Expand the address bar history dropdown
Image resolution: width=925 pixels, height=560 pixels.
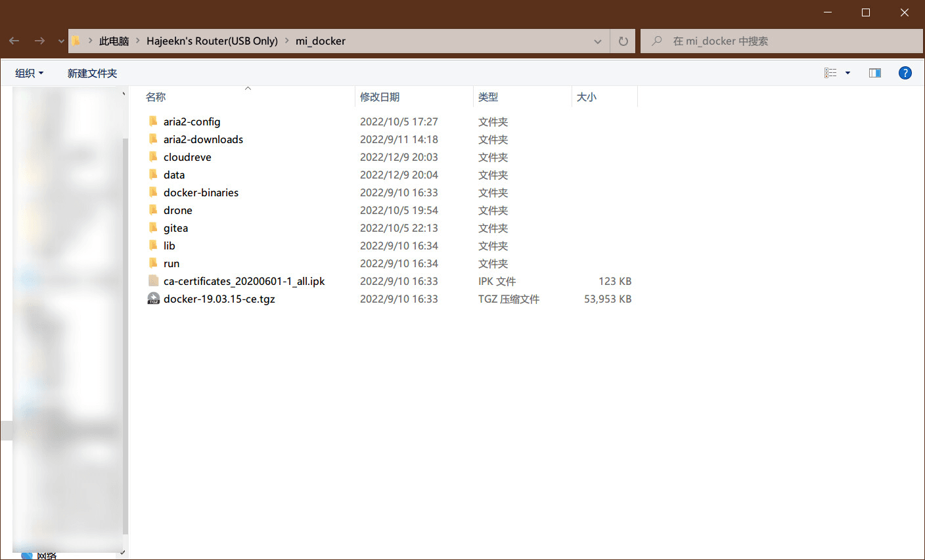(x=598, y=41)
